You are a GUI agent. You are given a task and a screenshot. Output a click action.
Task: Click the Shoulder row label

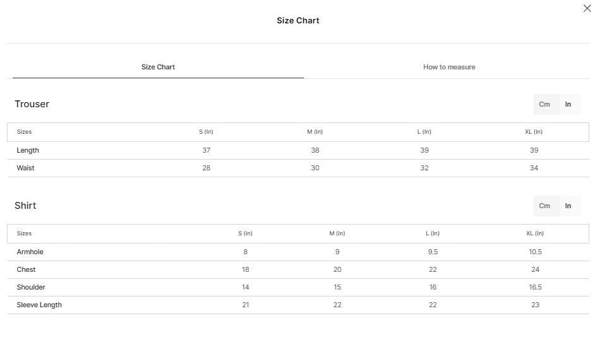click(x=31, y=287)
